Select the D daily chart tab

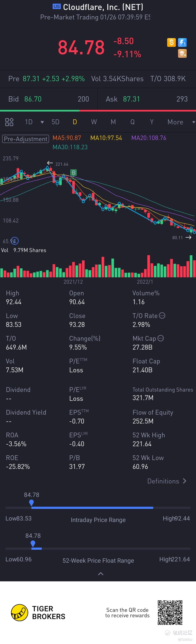point(75,122)
